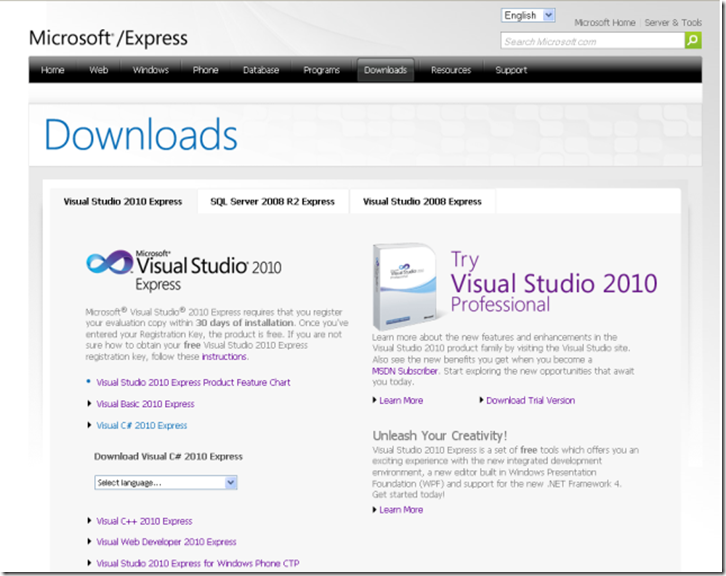Click the Microsoft Home link
The height and width of the screenshot is (576, 726).
[604, 23]
